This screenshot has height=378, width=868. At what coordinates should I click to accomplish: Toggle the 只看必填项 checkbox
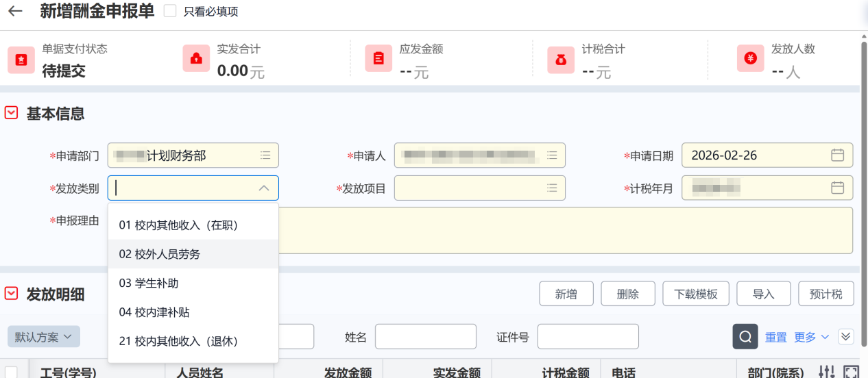tap(171, 12)
